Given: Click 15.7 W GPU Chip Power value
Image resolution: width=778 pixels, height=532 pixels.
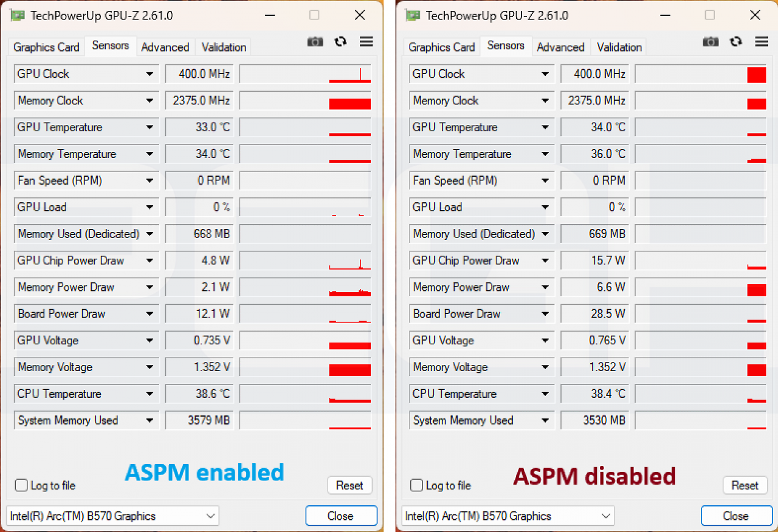Looking at the screenshot, I should (x=595, y=261).
